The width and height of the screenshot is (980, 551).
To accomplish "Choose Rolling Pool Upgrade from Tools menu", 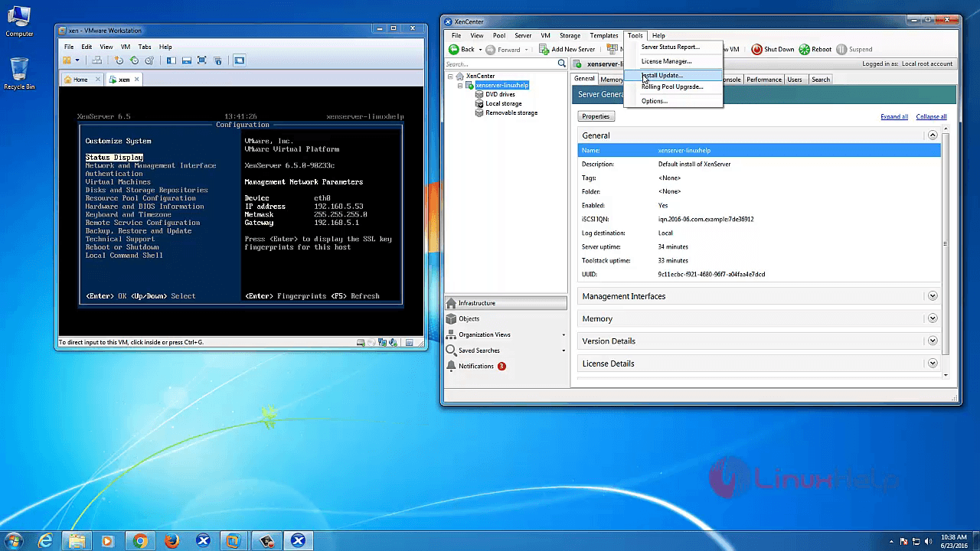I will [x=673, y=86].
